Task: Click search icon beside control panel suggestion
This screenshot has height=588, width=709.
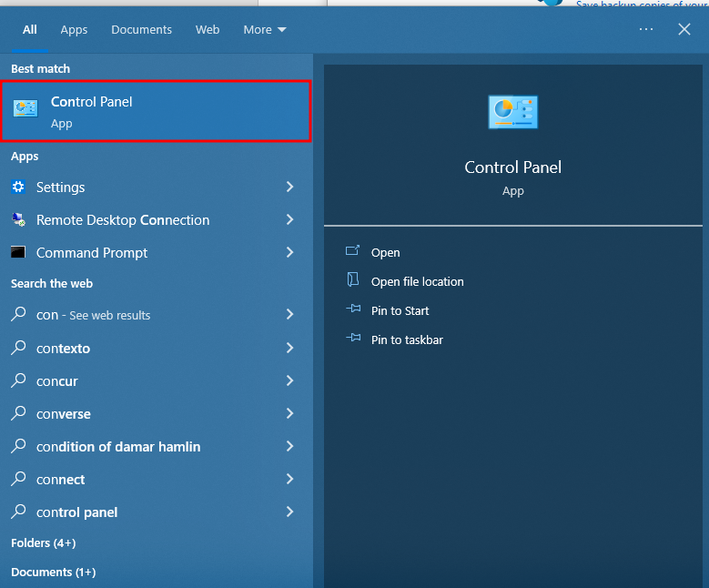Action: (18, 512)
